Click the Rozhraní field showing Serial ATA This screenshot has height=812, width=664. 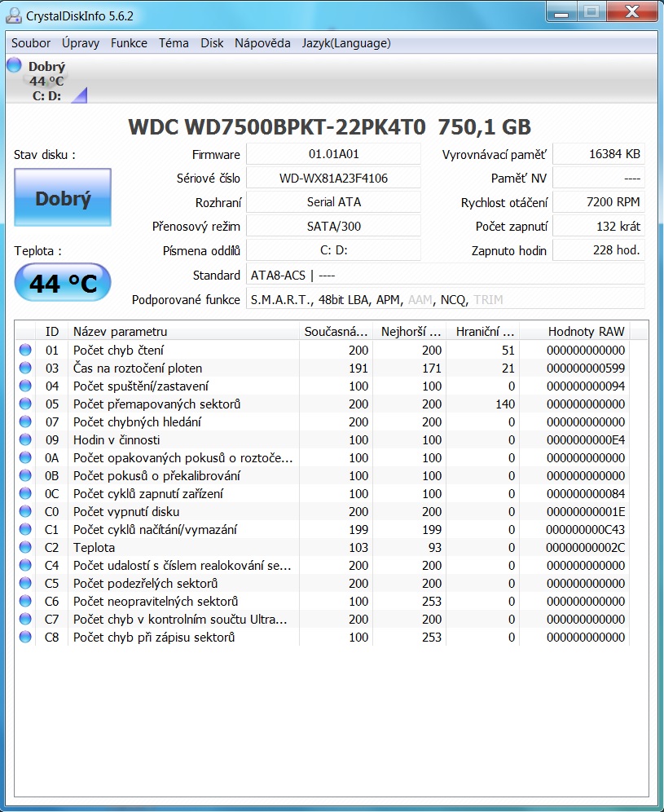click(333, 202)
